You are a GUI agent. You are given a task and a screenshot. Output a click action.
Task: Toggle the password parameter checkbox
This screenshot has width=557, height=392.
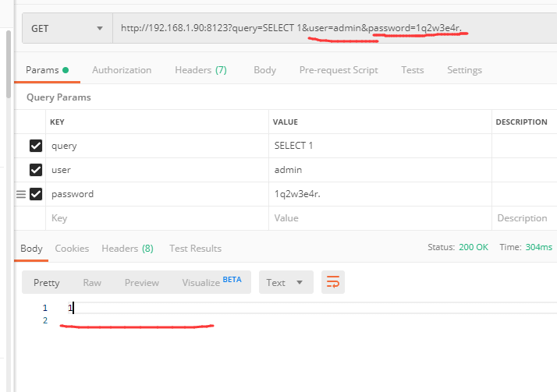[x=36, y=194]
